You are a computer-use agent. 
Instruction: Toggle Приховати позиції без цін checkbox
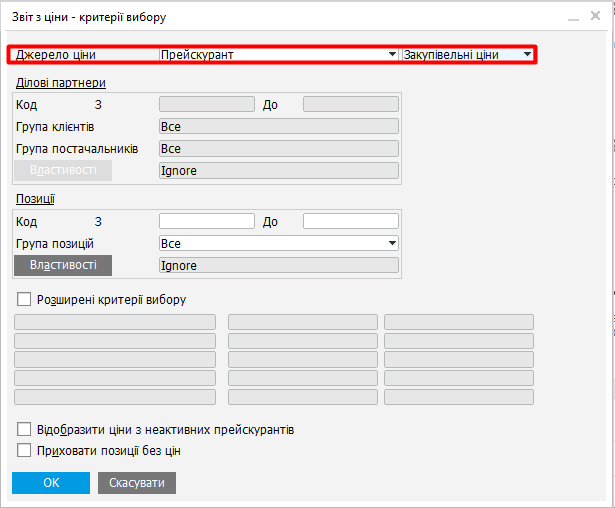click(x=25, y=450)
